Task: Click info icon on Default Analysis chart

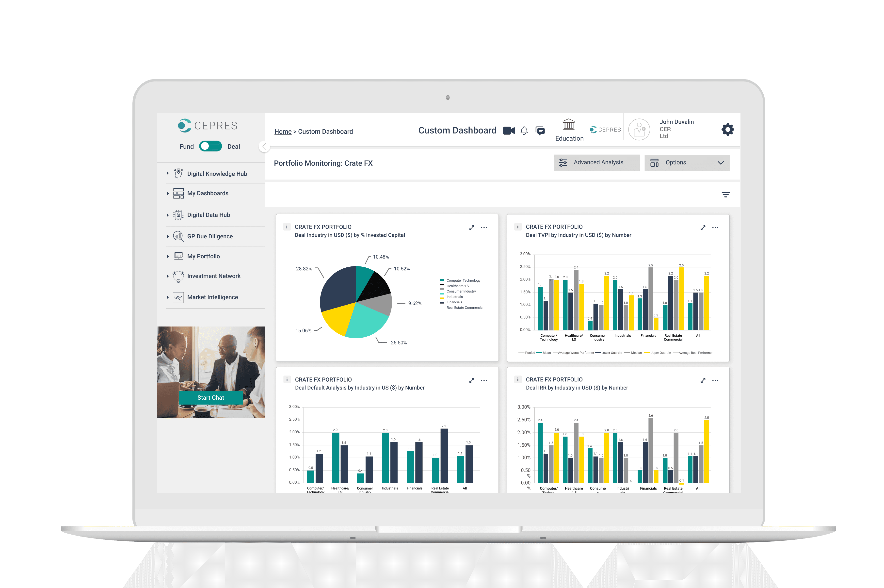Action: [x=287, y=379]
